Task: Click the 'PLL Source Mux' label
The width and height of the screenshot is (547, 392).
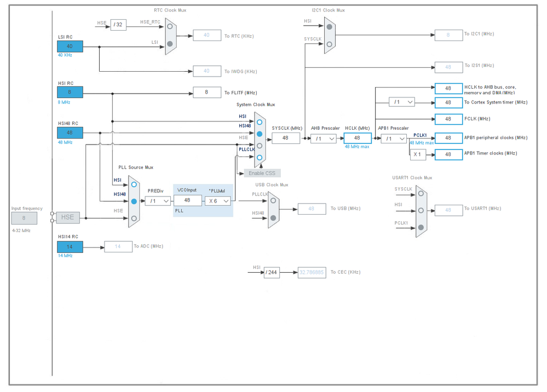Action: click(x=136, y=168)
